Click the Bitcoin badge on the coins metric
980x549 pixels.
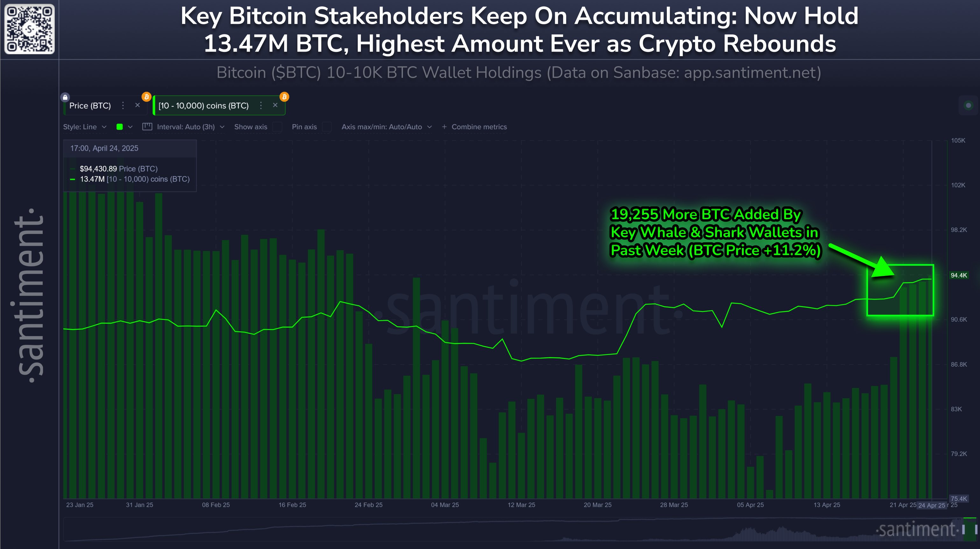(x=284, y=97)
